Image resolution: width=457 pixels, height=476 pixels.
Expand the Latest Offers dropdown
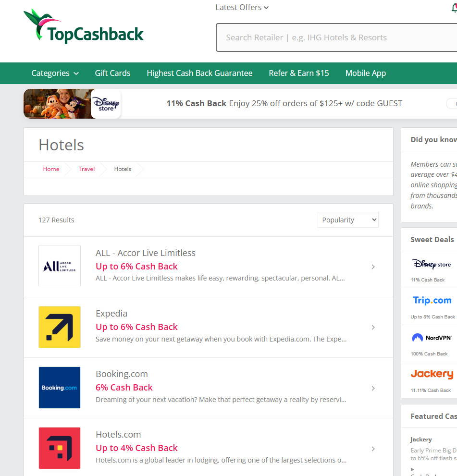click(242, 7)
